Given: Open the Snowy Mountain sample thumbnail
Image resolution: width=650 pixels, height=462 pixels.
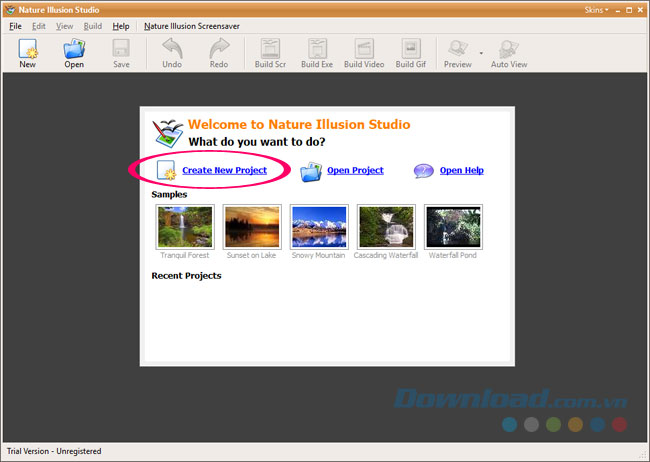Looking at the screenshot, I should coord(319,226).
